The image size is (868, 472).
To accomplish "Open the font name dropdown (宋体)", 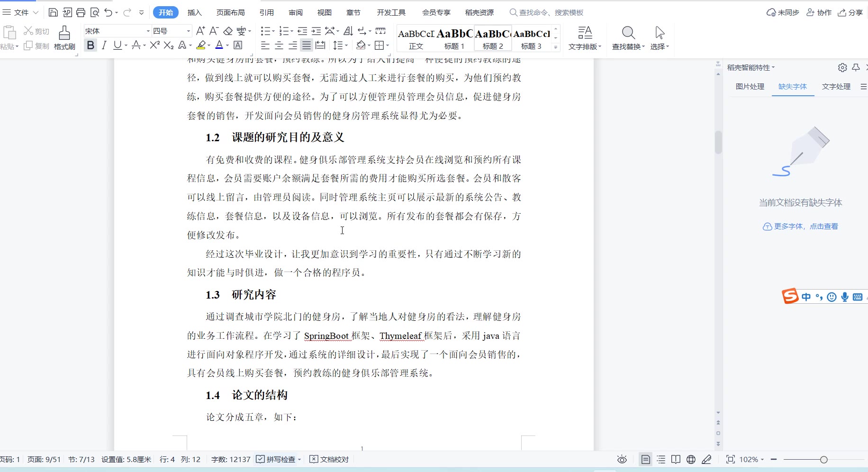I will [x=148, y=31].
